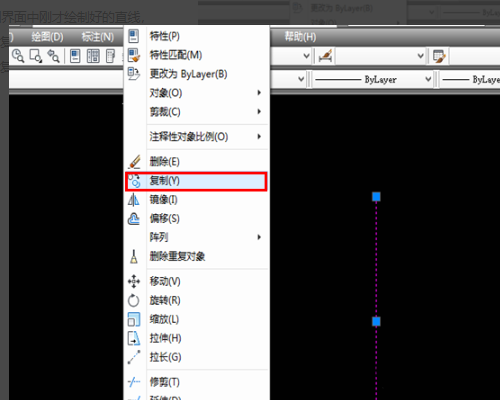Screen dimensions: 500x400
Task: Expand 注释性对象比例(O) submenu
Action: point(197,137)
